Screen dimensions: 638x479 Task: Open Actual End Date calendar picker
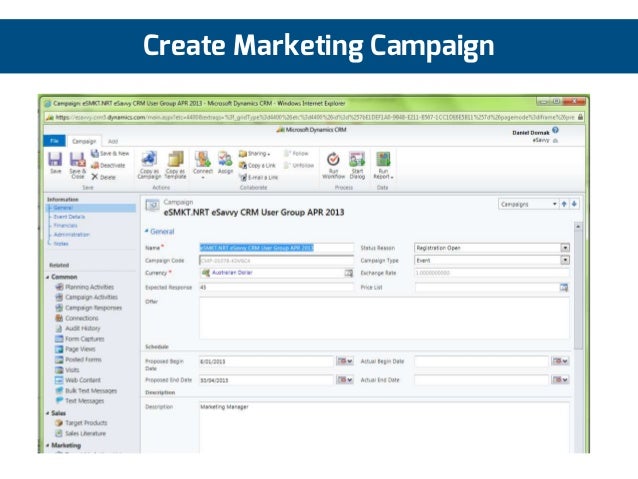(x=560, y=380)
